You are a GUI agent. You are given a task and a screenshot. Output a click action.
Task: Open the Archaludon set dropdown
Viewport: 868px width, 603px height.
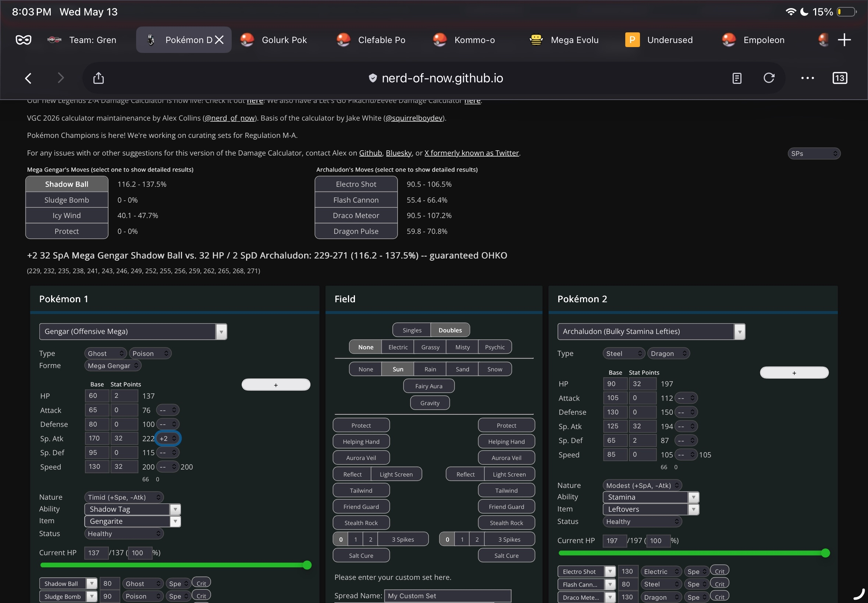651,332
